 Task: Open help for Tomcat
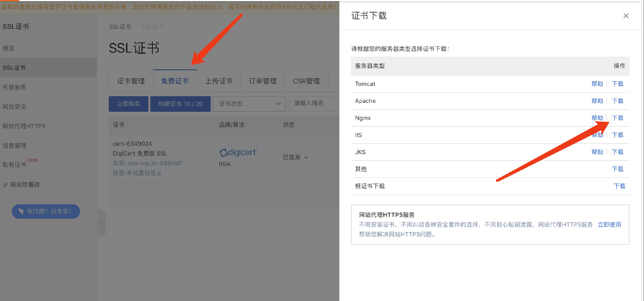(597, 84)
